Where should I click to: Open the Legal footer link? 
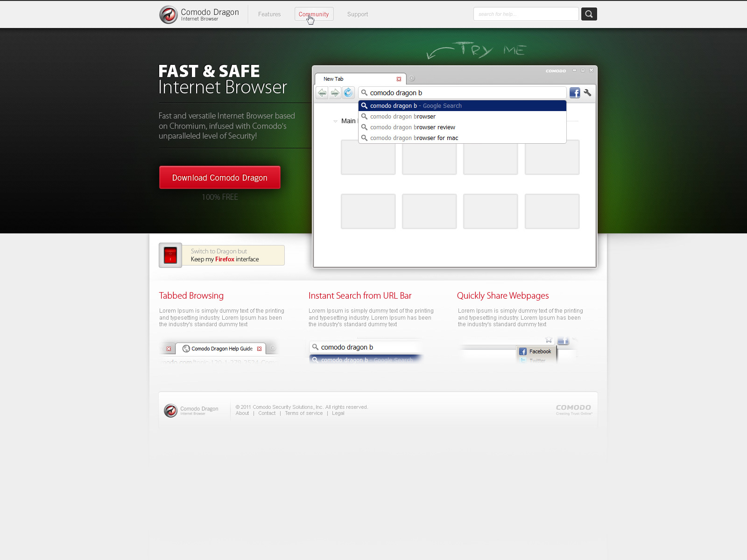338,413
